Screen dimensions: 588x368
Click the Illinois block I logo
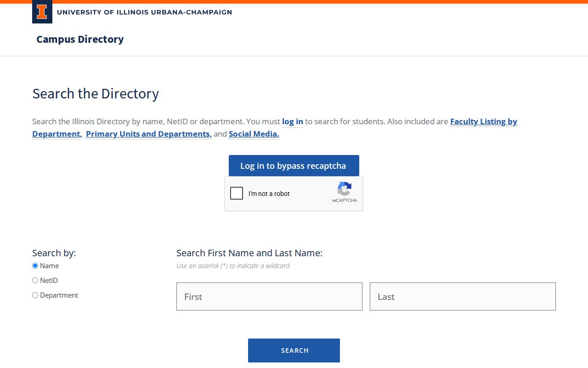(x=42, y=12)
